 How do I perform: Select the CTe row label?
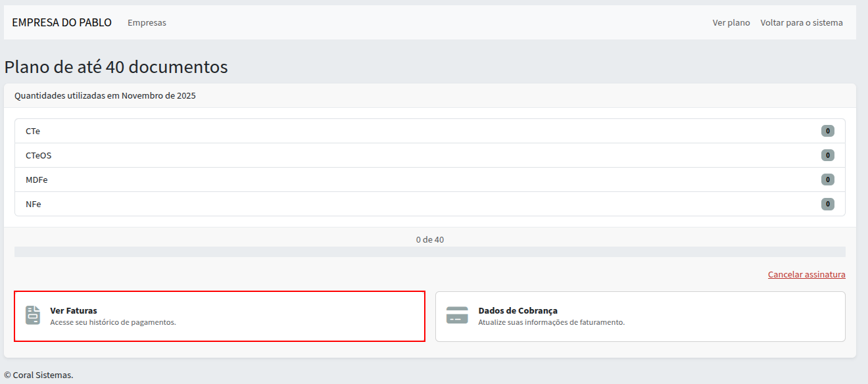[33, 131]
